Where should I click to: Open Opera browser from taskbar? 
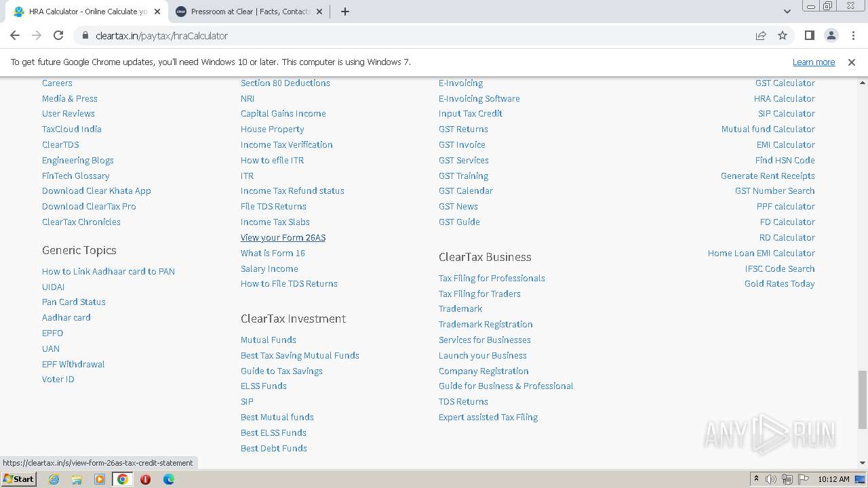145,479
